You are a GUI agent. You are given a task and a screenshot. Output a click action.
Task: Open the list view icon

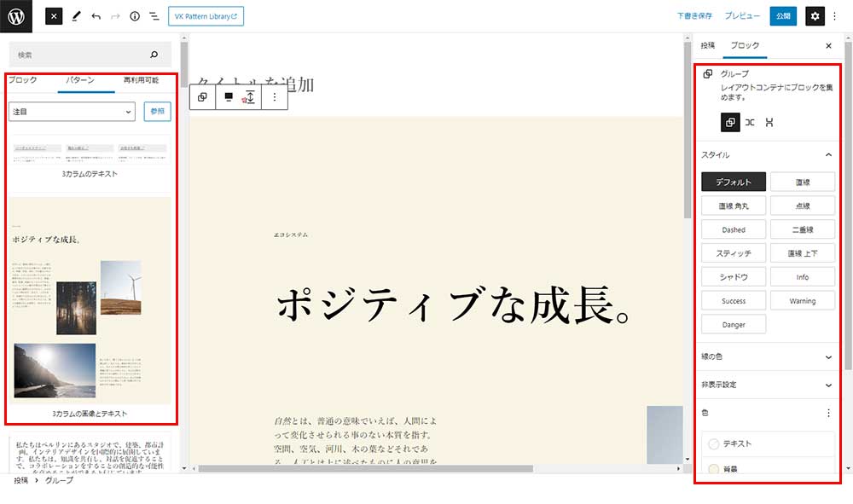tap(154, 16)
